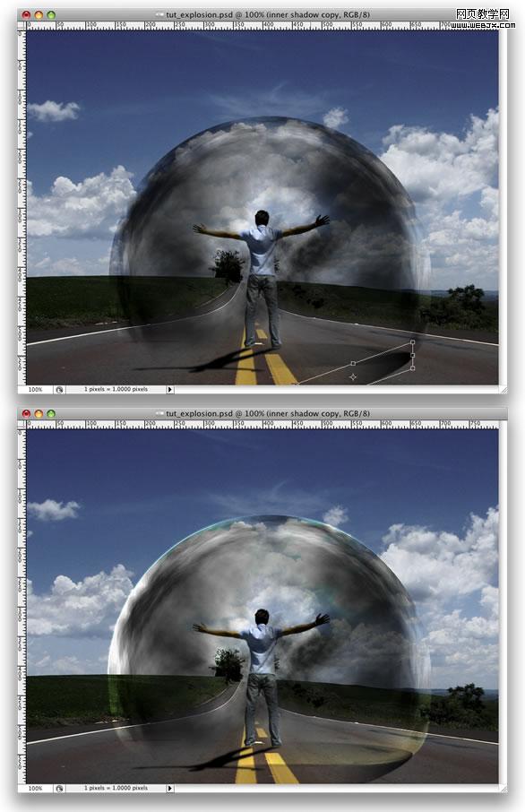525x812 pixels.
Task: Click the resize grip of the bottom window
Action: [x=503, y=788]
